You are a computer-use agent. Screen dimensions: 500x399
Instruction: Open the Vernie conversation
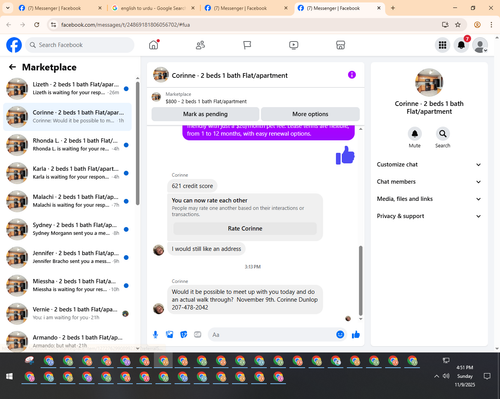(x=68, y=314)
